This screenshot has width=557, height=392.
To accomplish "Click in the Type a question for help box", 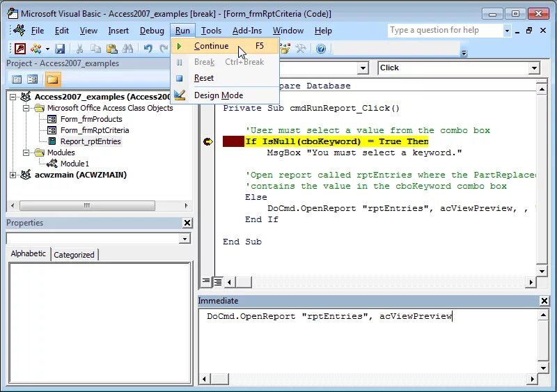I will click(445, 30).
